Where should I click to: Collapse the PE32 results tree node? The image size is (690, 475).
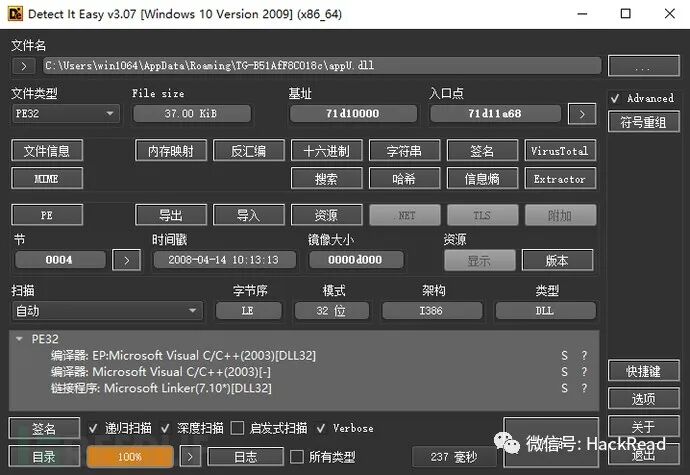point(19,339)
